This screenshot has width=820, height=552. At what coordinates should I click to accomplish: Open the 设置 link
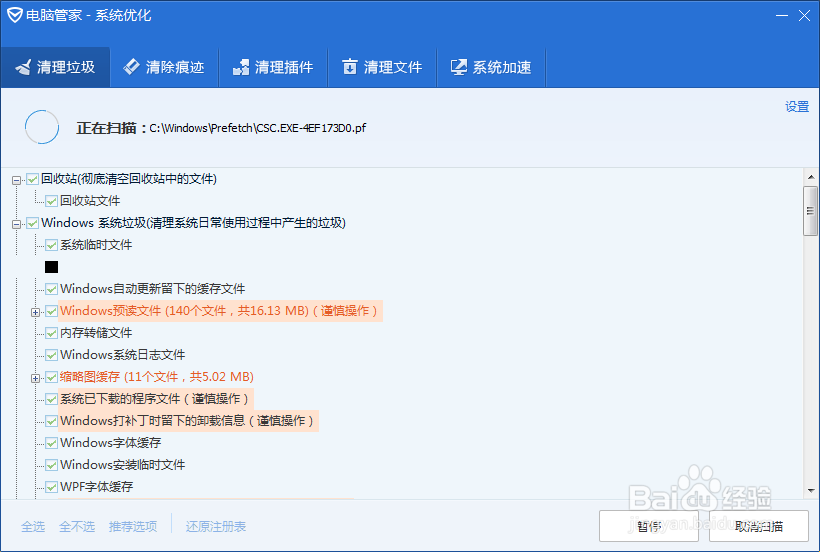[797, 107]
